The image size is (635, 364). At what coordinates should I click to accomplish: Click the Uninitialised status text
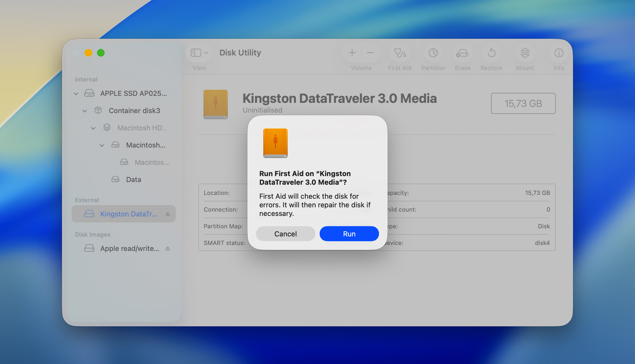[262, 110]
